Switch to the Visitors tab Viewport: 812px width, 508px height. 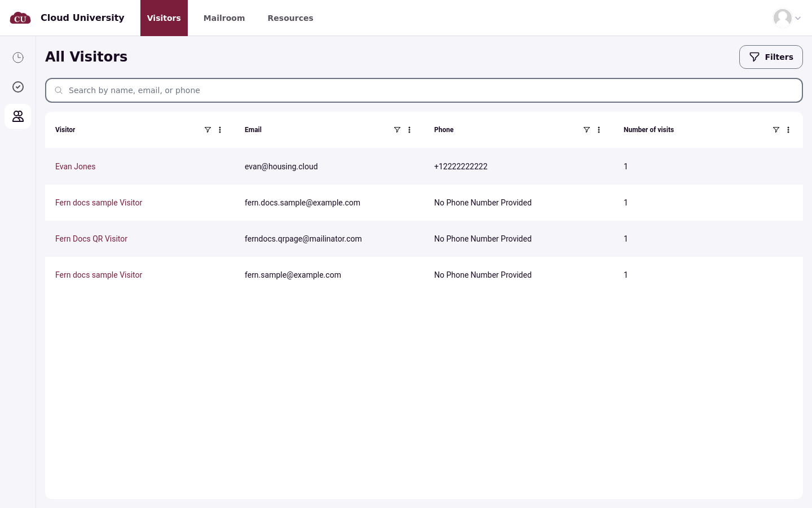164,18
